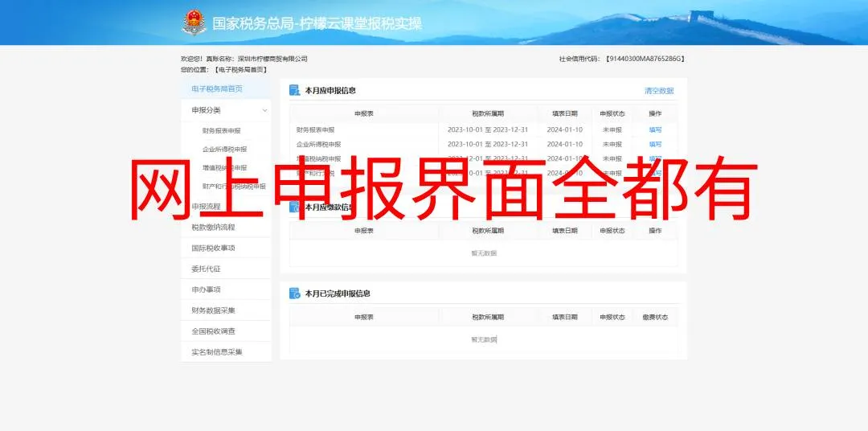Click the national tax emblem logo
Screen dimensions: 868x431
coord(194,23)
